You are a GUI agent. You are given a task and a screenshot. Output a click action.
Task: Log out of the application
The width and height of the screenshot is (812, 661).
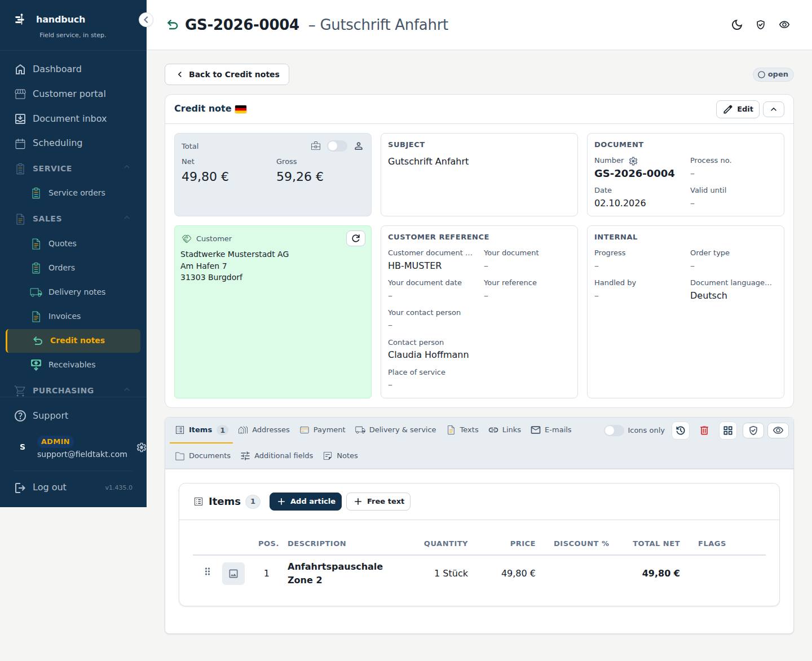pyautogui.click(x=41, y=487)
